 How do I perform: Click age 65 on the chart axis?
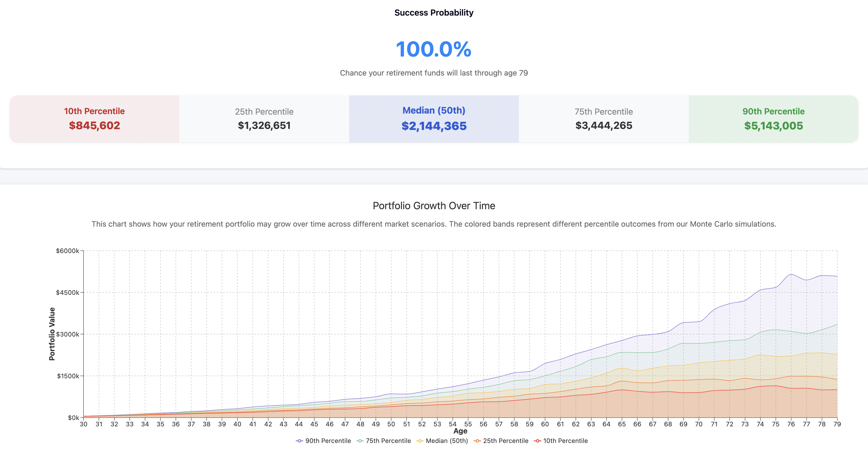pyautogui.click(x=622, y=424)
